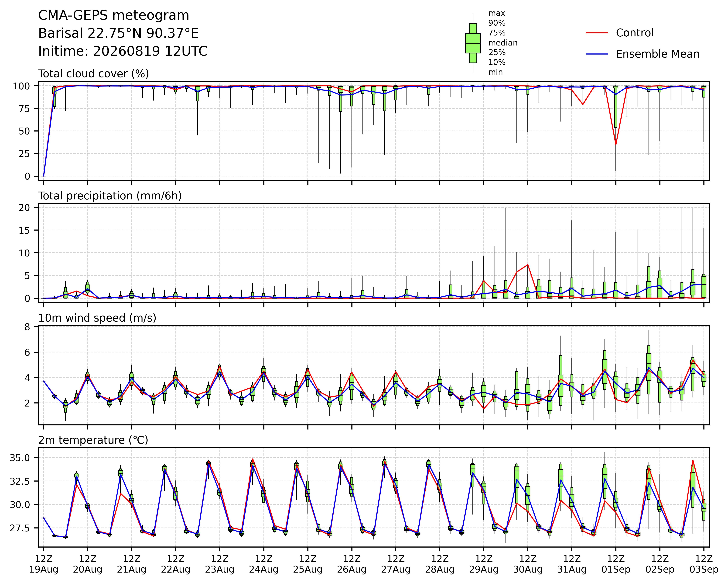Click the '12Z 22Aug' x-axis label
The width and height of the screenshot is (728, 584).
click(x=176, y=564)
